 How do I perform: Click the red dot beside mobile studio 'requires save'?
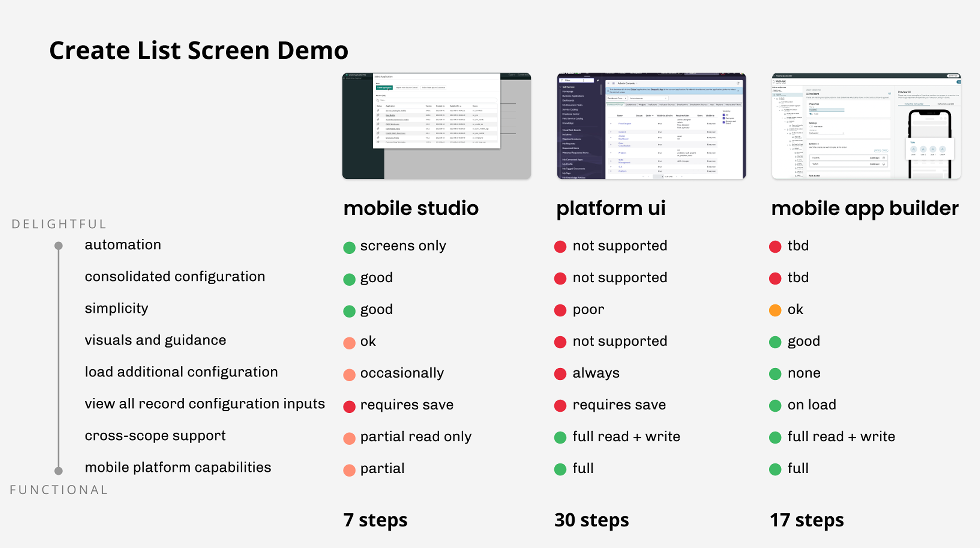coord(349,406)
